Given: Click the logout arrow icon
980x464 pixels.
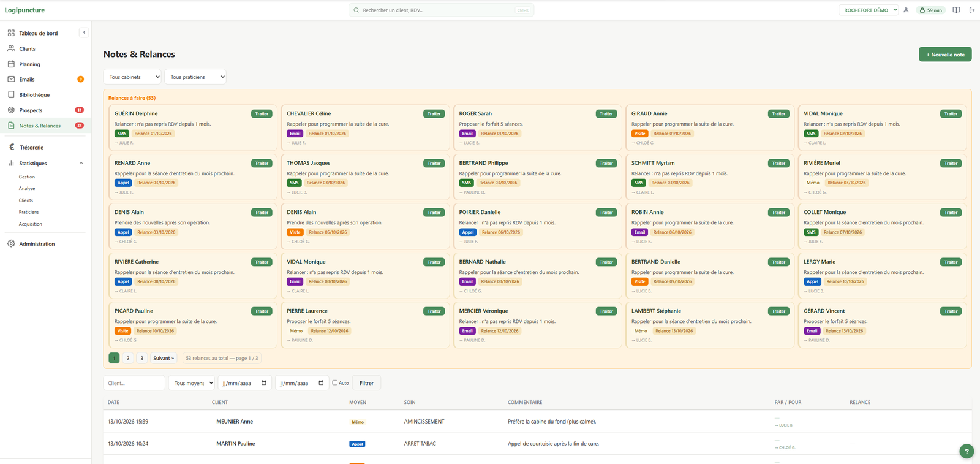Looking at the screenshot, I should (x=972, y=10).
